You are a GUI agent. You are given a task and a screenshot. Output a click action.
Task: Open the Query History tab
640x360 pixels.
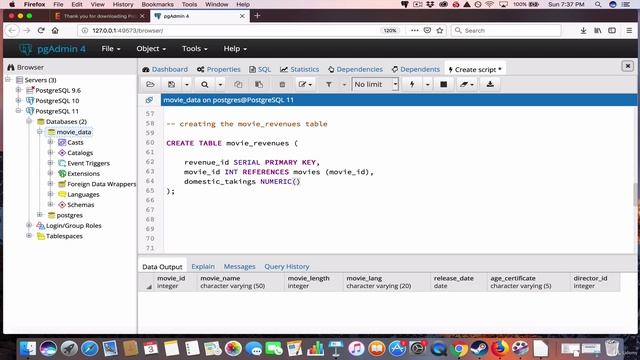tap(287, 266)
